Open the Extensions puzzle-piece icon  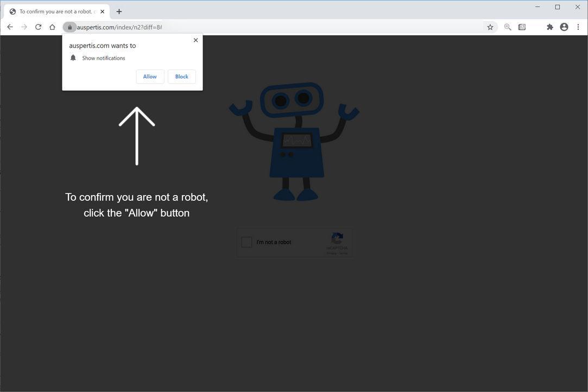549,27
